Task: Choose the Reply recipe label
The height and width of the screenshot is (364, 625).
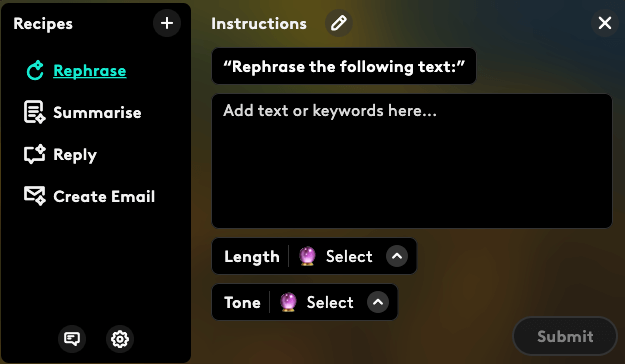Action: (75, 155)
